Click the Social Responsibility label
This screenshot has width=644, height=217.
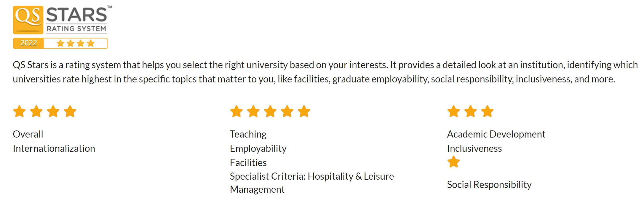pos(489,185)
